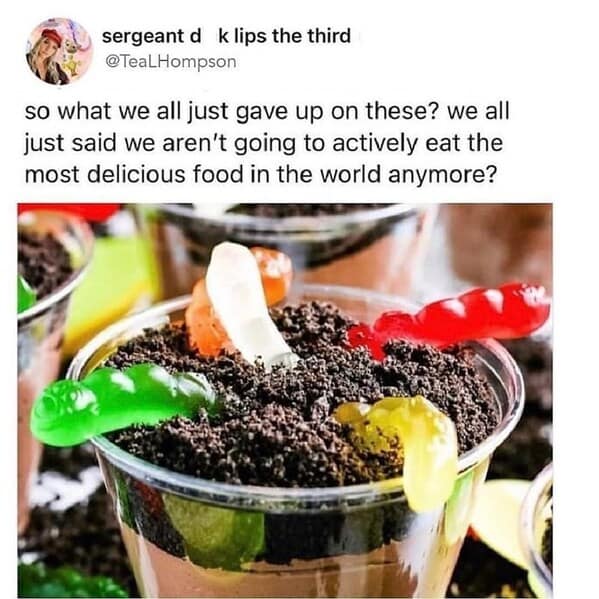
Task: Click the display name sergeant lips the third
Action: coord(226,36)
